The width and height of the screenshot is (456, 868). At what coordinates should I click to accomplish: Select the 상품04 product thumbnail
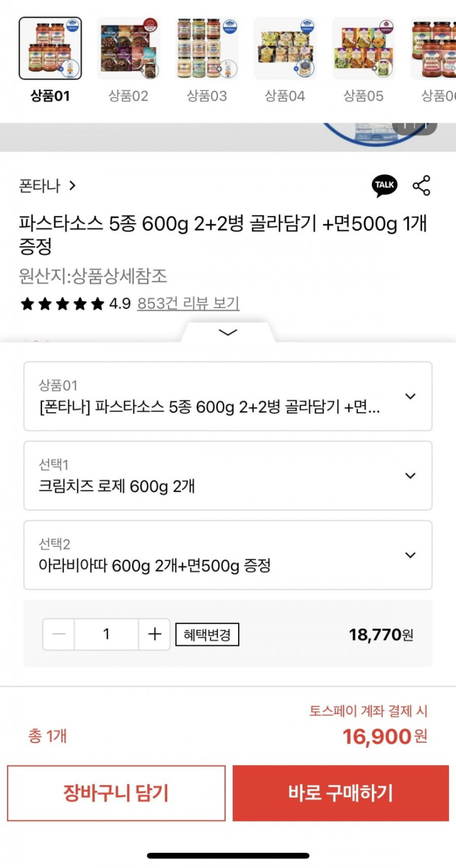pyautogui.click(x=285, y=49)
